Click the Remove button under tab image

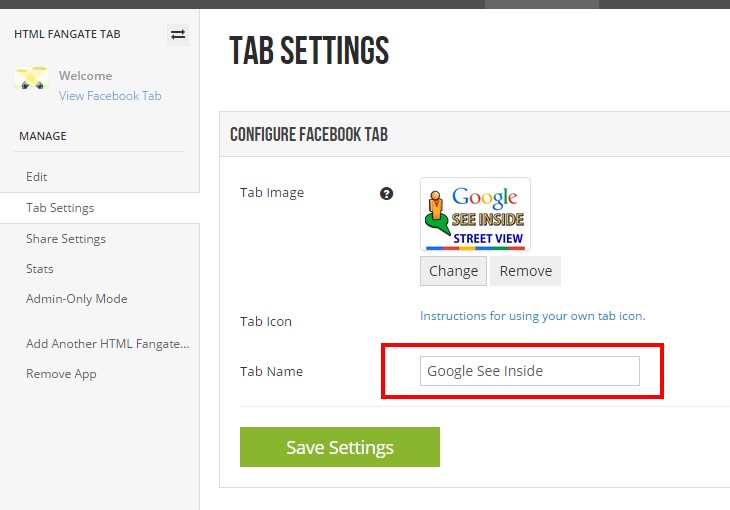coord(526,271)
